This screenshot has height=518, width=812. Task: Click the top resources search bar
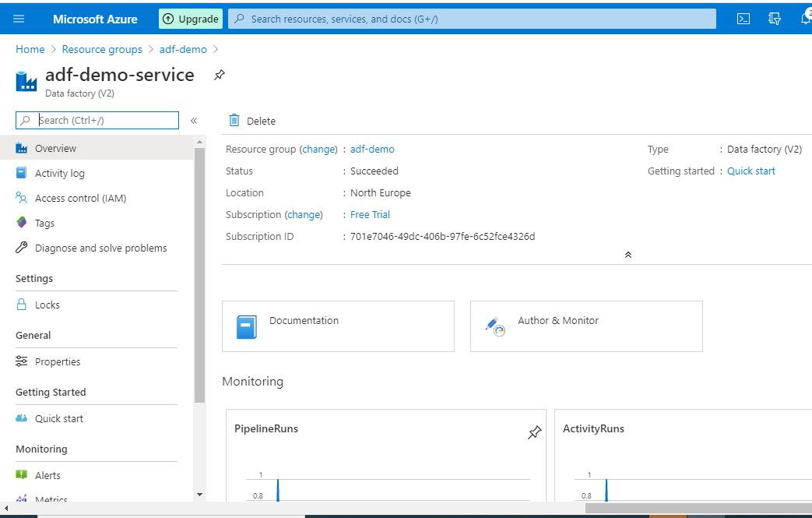[x=472, y=19]
